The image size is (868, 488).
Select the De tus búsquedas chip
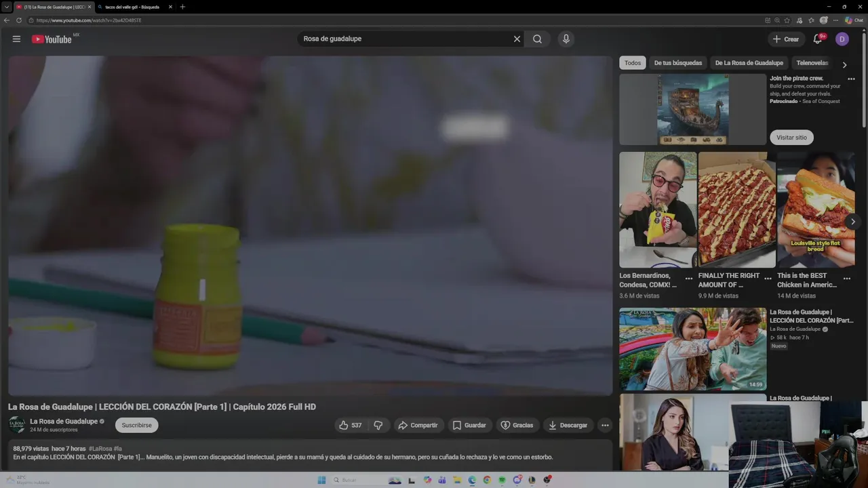click(x=678, y=63)
